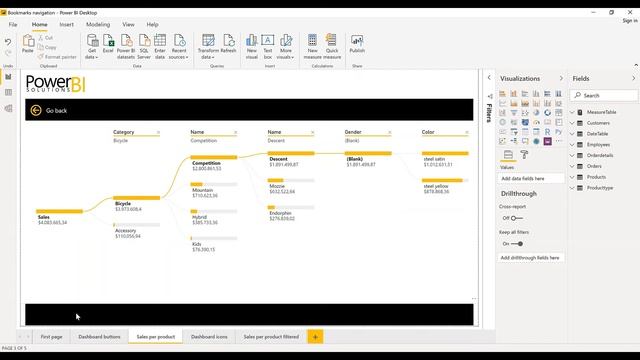Open the Help ribbon tab
Image resolution: width=640 pixels, height=360 pixels.
pos(152,24)
